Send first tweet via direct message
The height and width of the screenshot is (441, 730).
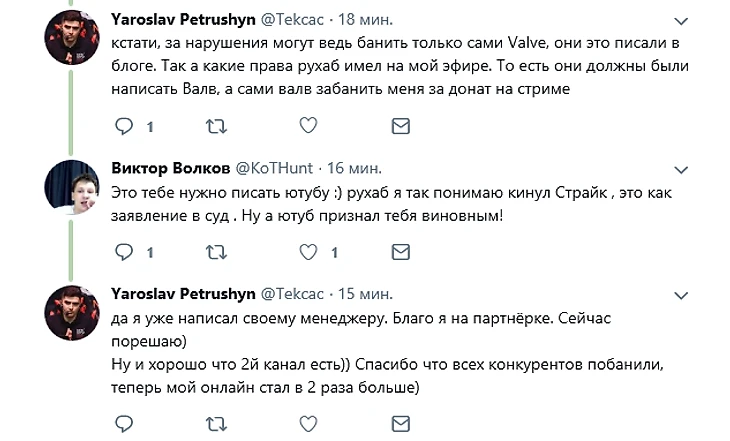click(400, 126)
